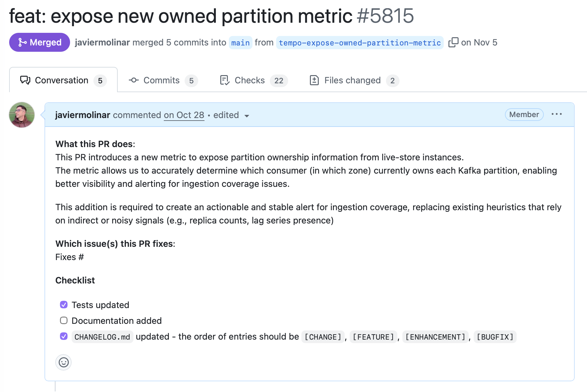Uncheck the CHANGELOG.md updated checkbox
The image size is (587, 392).
click(63, 336)
